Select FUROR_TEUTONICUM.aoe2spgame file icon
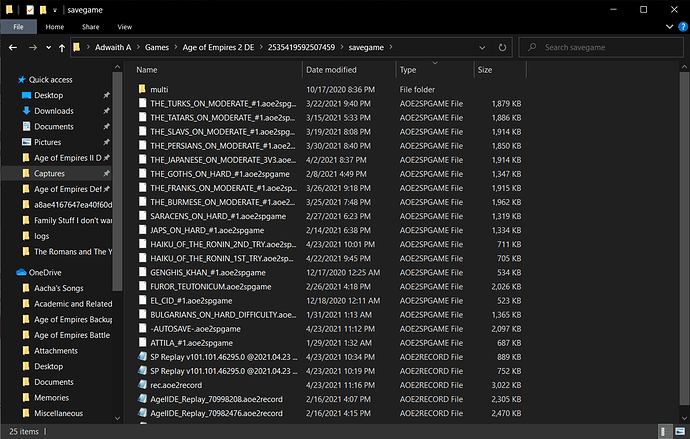The image size is (690, 439). click(142, 286)
